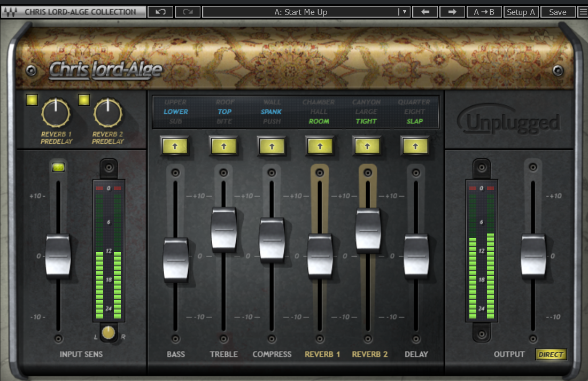Open the hamburger menu in the toolbar
The image size is (588, 381).
[583, 12]
